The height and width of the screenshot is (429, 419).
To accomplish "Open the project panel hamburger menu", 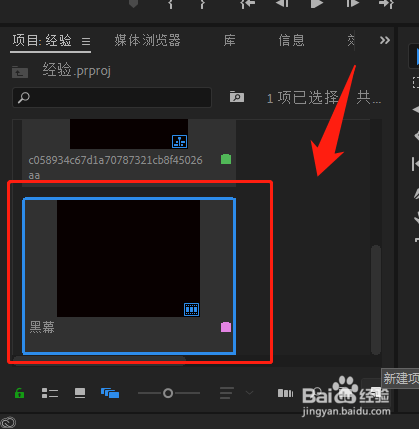I will (86, 41).
